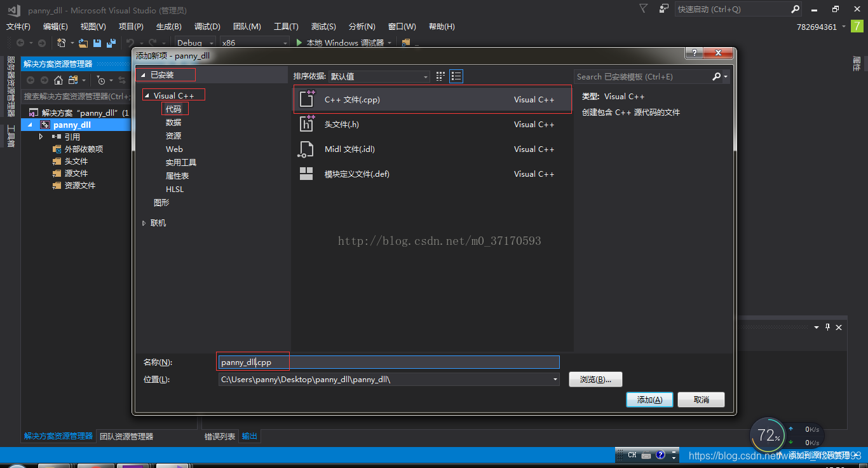
Task: Click the IME help icon in language bar
Action: pyautogui.click(x=660, y=455)
